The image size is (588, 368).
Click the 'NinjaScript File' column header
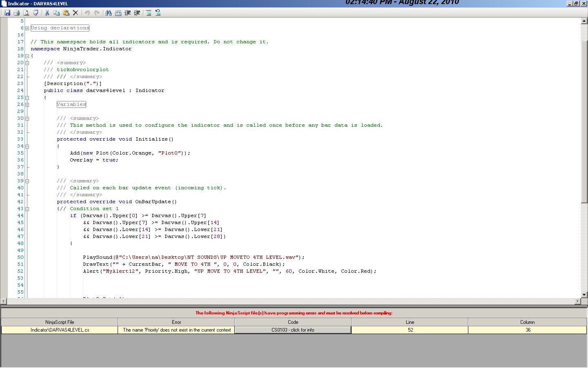60,322
